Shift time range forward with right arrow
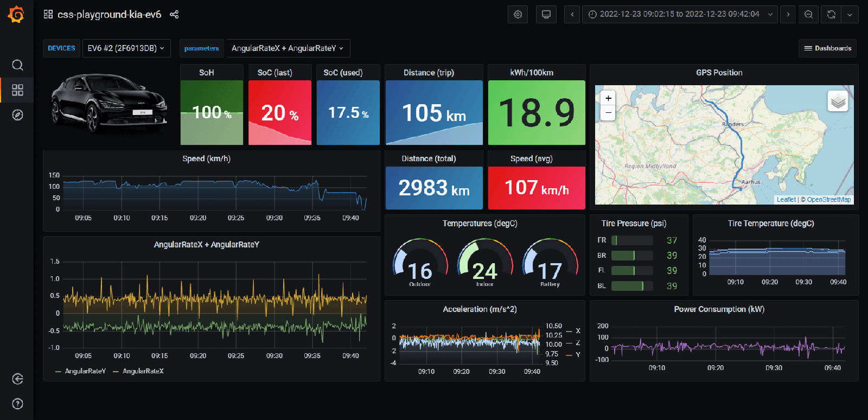This screenshot has height=420, width=868. pos(788,15)
